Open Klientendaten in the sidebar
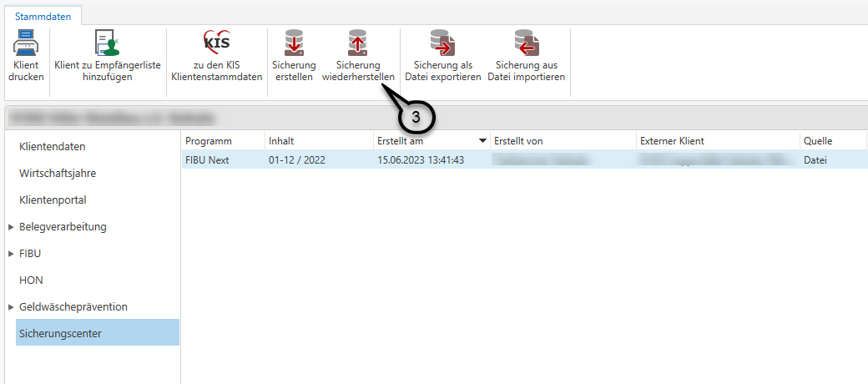The height and width of the screenshot is (384, 868). click(x=52, y=147)
